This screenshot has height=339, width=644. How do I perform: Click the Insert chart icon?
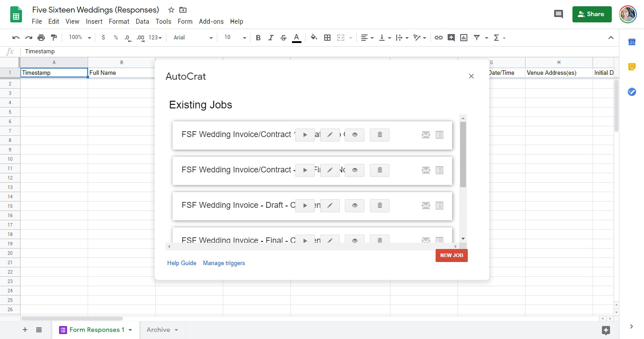(x=464, y=38)
